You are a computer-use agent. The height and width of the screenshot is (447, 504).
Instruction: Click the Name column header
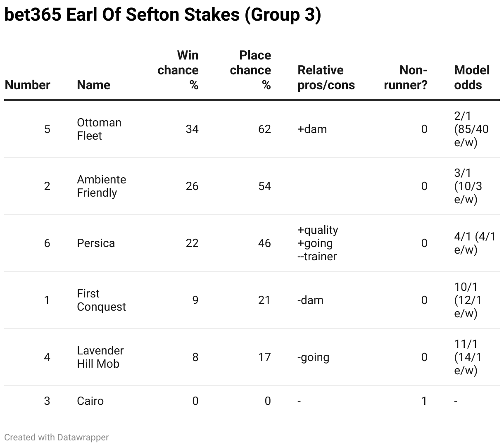(x=93, y=85)
